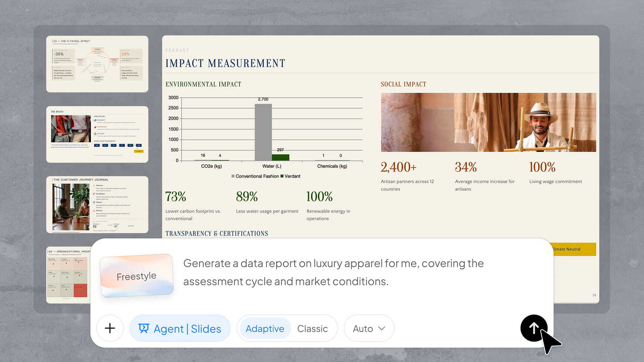Select the artisan photo under Social Impact
This screenshot has width=644, height=362.
(x=488, y=122)
